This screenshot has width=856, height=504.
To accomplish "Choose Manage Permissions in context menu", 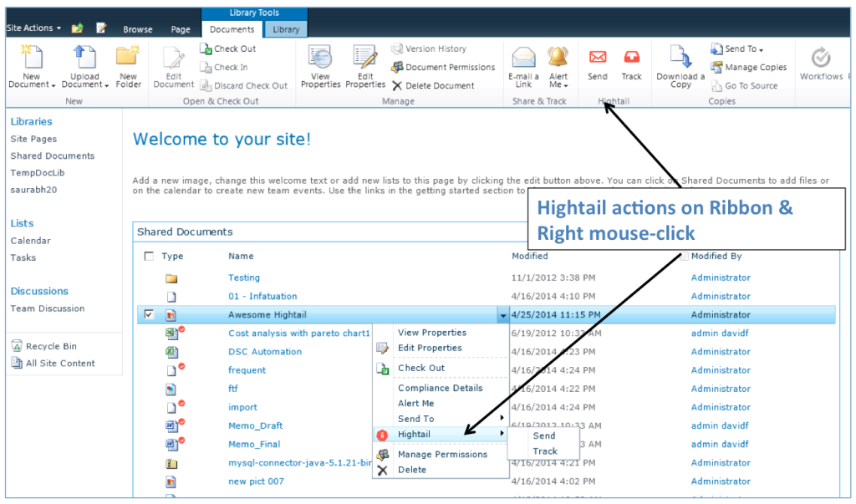I will [443, 455].
